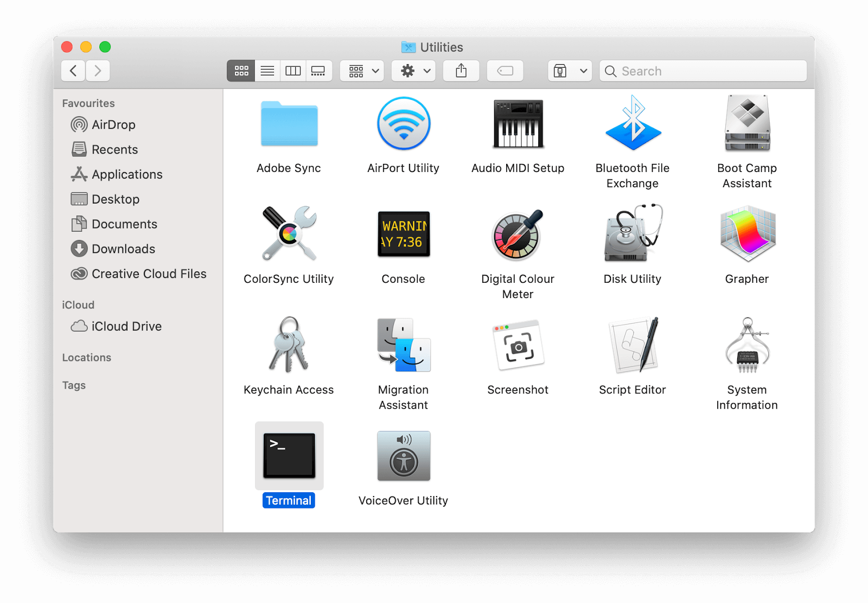Click the Share toolbar button
The image size is (868, 603).
tap(461, 71)
